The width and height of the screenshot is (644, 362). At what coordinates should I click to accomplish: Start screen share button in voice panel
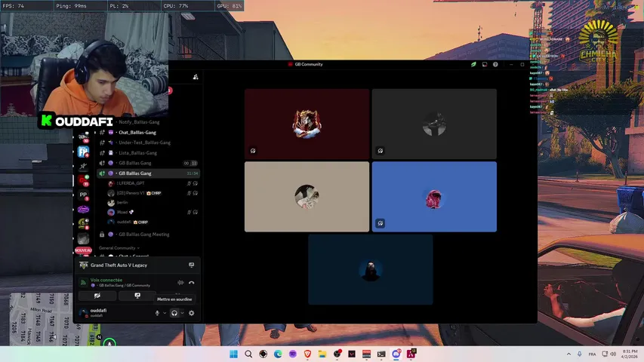tap(137, 296)
